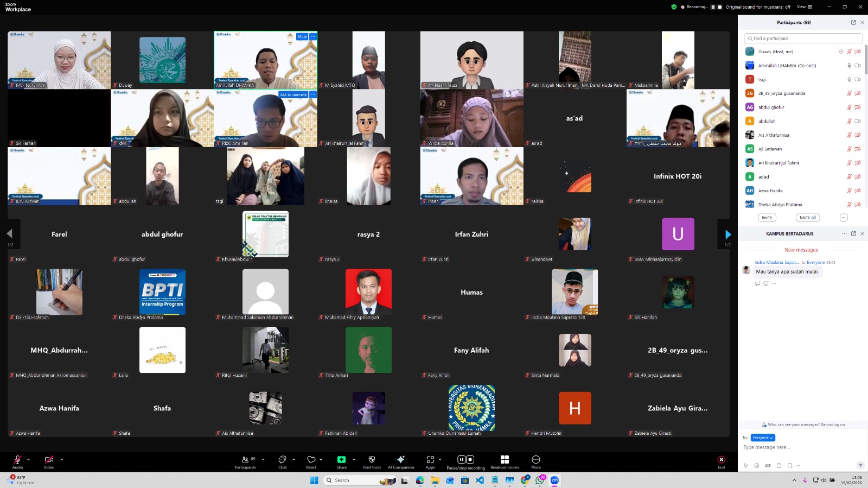Click the React heart icon

click(311, 460)
